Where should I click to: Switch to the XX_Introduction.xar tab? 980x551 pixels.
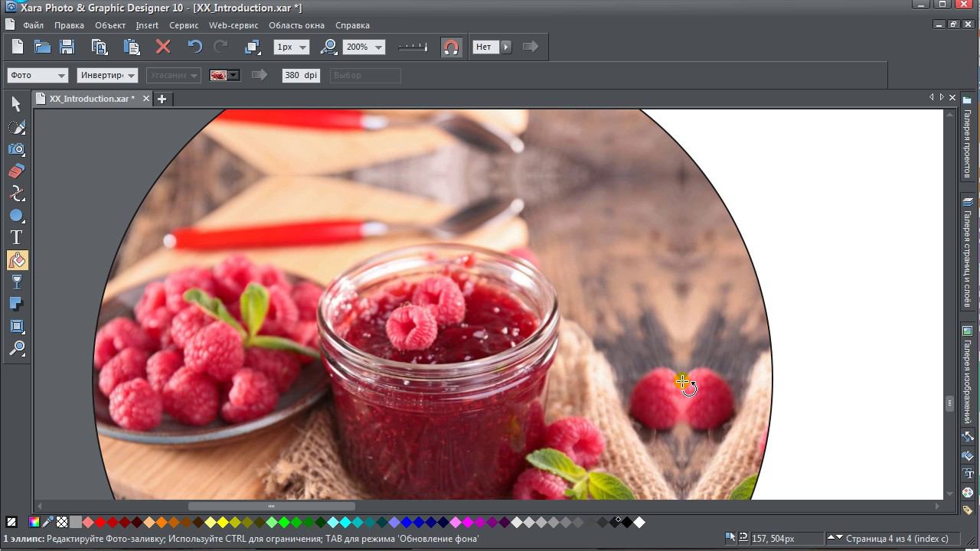[x=91, y=99]
